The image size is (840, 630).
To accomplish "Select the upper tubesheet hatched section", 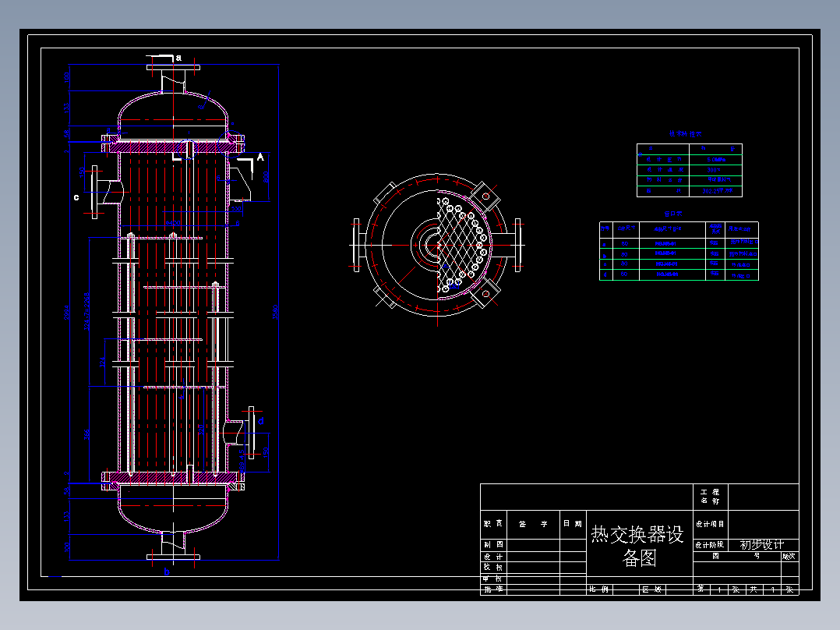I will (173, 147).
